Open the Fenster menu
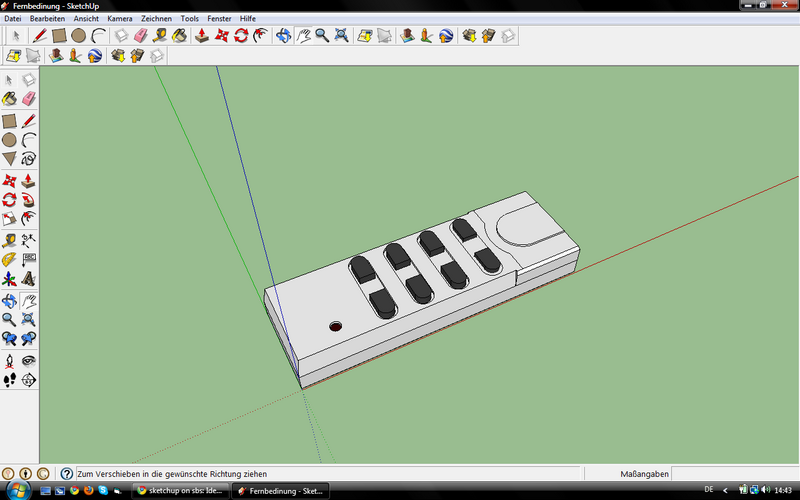Viewport: 800px width, 500px height. tap(219, 18)
